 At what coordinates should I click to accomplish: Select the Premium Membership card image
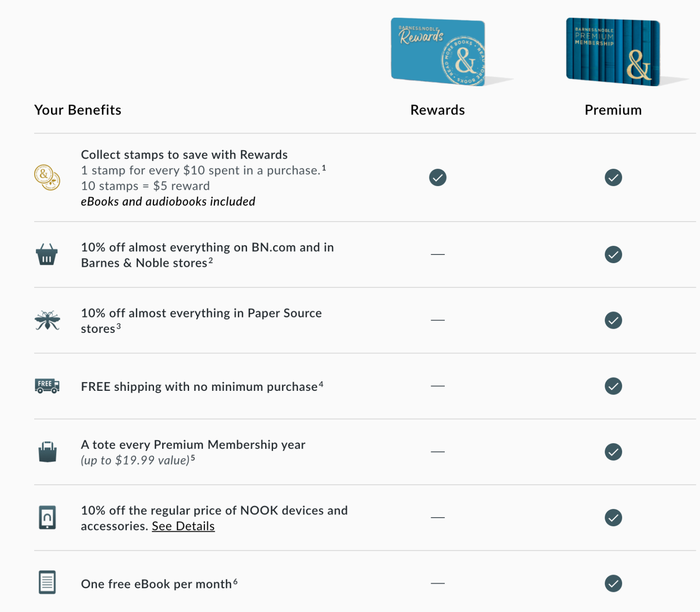613,52
